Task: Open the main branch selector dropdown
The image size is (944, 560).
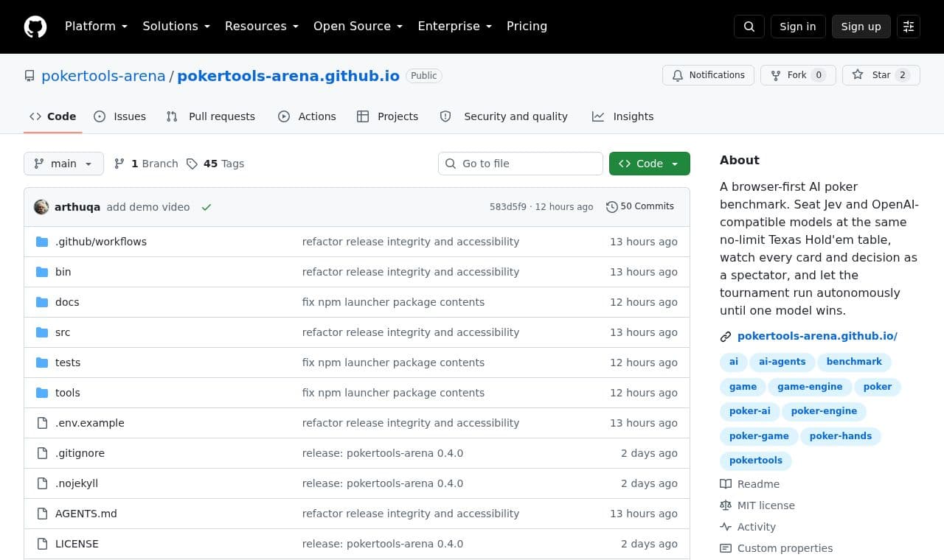Action: [x=63, y=164]
